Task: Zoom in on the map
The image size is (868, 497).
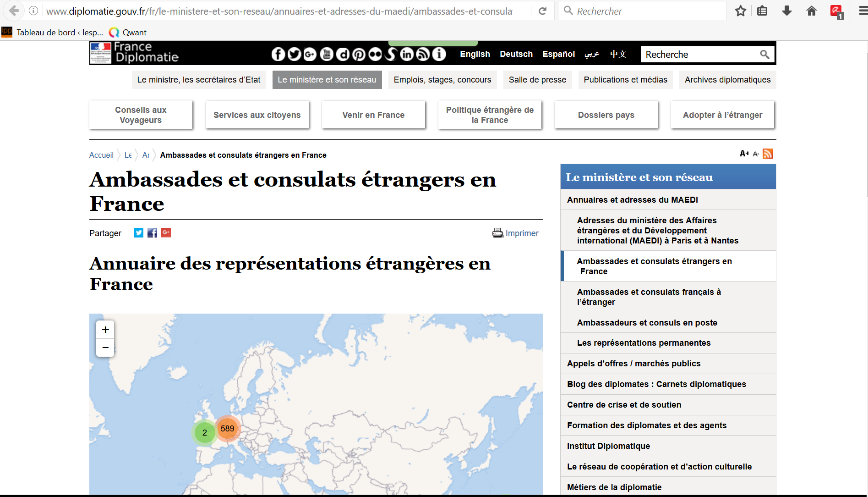Action: click(105, 330)
